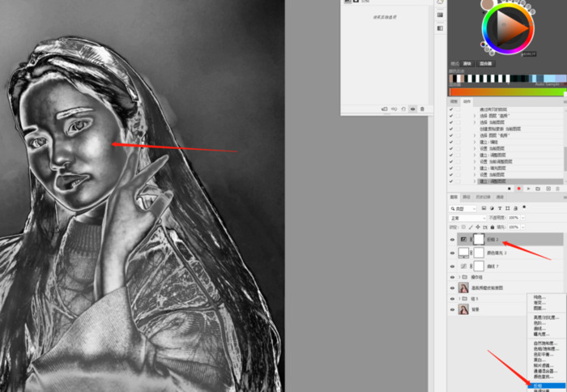Delete the action using the trash icon
Screen dimensions: 567x392
[559, 188]
